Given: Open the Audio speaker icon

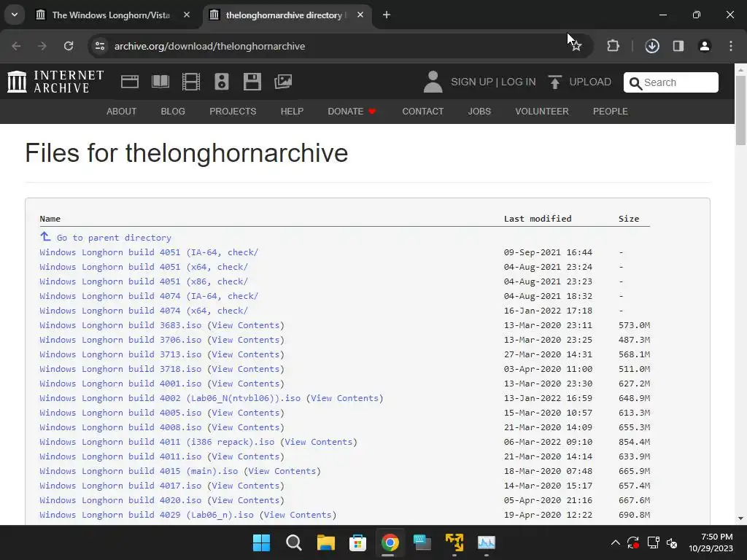Looking at the screenshot, I should click(222, 82).
